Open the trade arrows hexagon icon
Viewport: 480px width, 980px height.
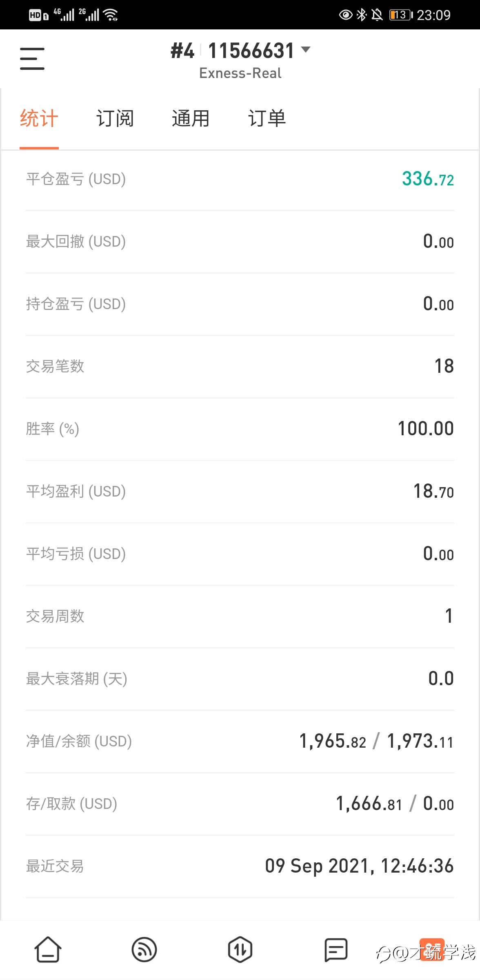tap(240, 949)
